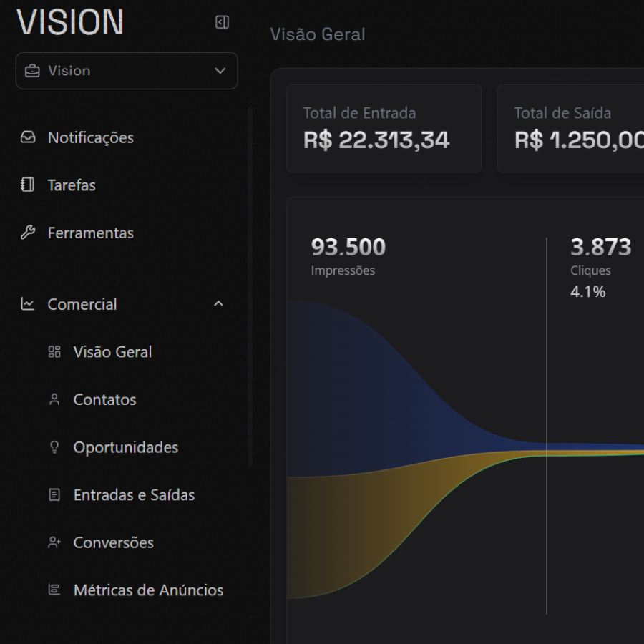
Task: Click the Notificações inbox icon
Action: pos(28,137)
